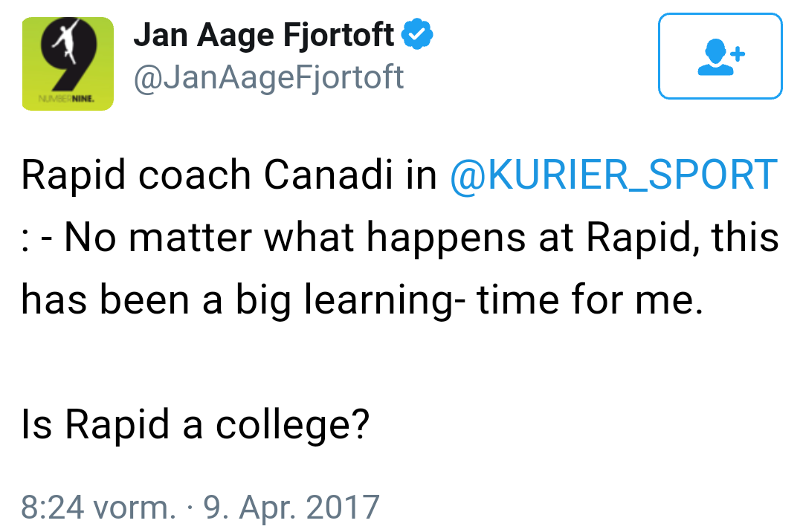The width and height of the screenshot is (803, 532).
Task: Click the blue verified badge
Action: (417, 33)
